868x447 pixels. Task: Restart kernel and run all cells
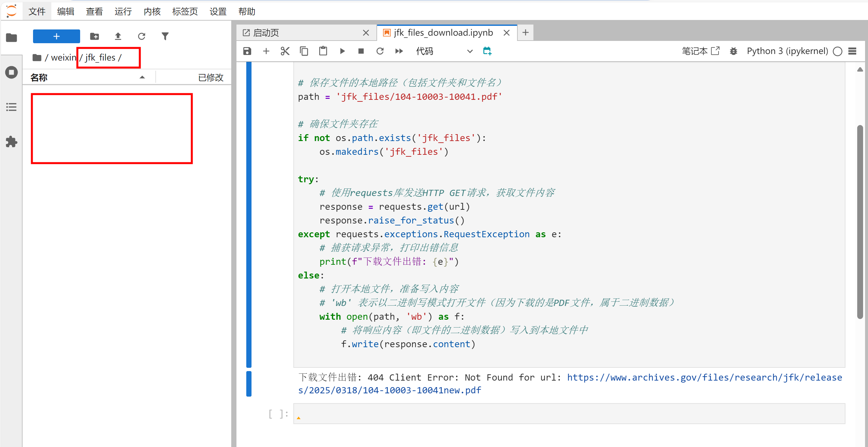click(x=399, y=51)
